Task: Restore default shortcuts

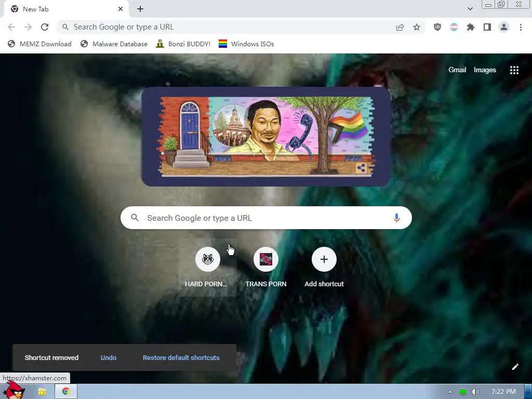Action: pos(181,357)
